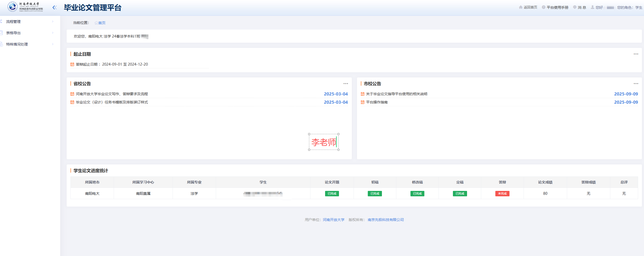Click date 2025-09-09 beside 平台操作指南
644x256 pixels.
[626, 102]
